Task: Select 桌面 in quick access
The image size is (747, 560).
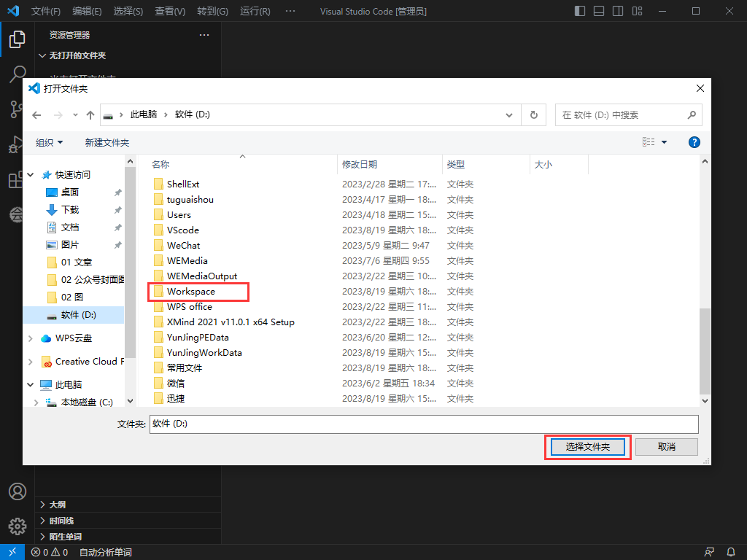Action: (x=63, y=192)
